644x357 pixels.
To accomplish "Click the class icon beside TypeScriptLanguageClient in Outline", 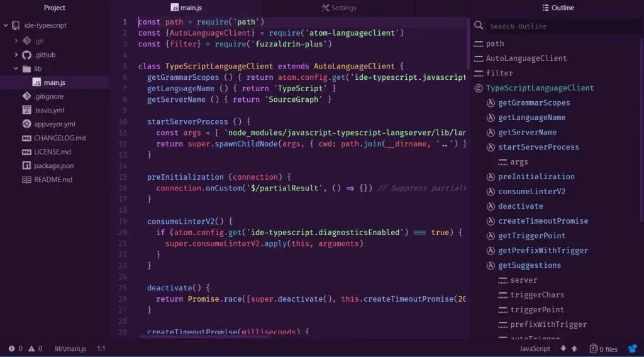I will pyautogui.click(x=479, y=88).
